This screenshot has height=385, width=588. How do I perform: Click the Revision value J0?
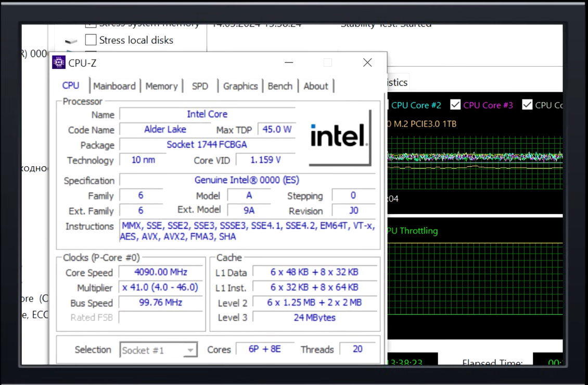(x=354, y=210)
